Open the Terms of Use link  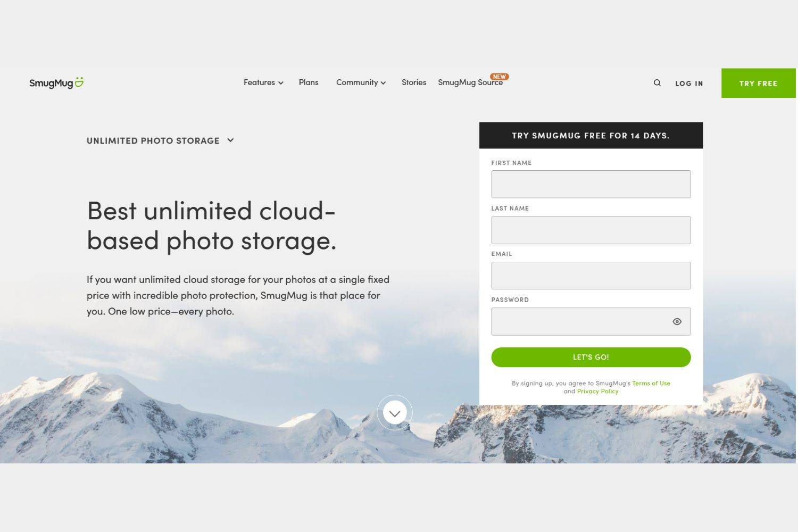pyautogui.click(x=651, y=383)
